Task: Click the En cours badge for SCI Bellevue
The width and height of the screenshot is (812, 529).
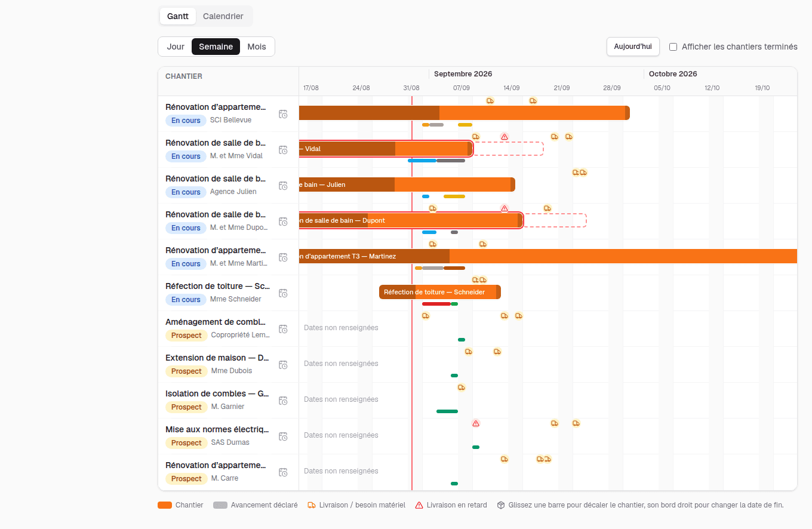Action: [x=186, y=120]
